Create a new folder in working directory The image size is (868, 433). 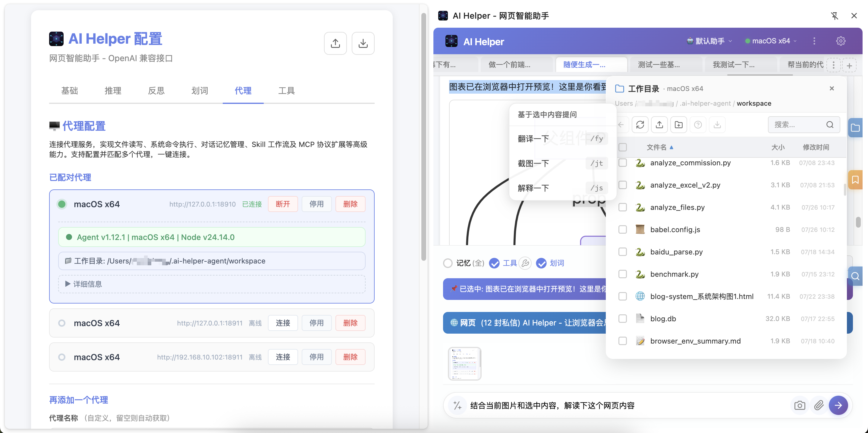679,125
